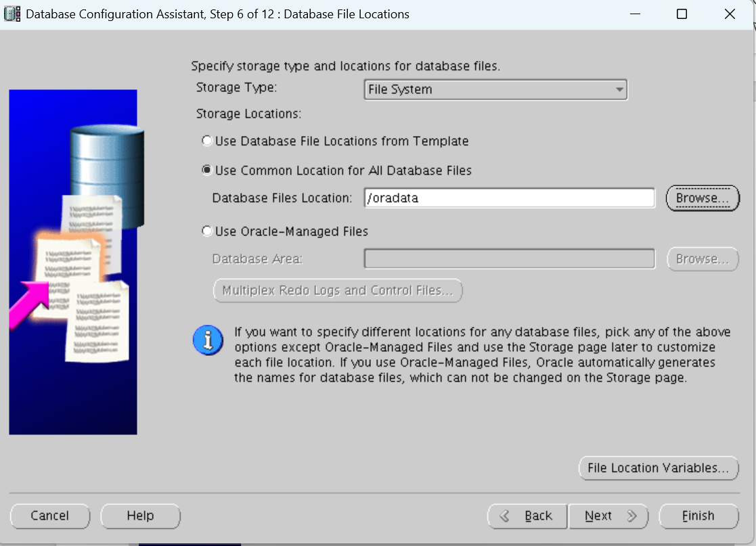Open Help for this step
756x546 pixels.
point(140,516)
